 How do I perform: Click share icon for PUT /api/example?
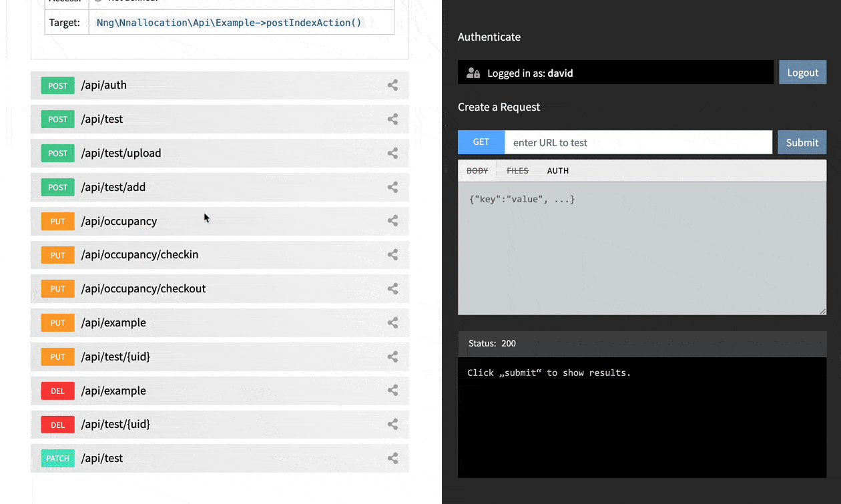(x=392, y=323)
